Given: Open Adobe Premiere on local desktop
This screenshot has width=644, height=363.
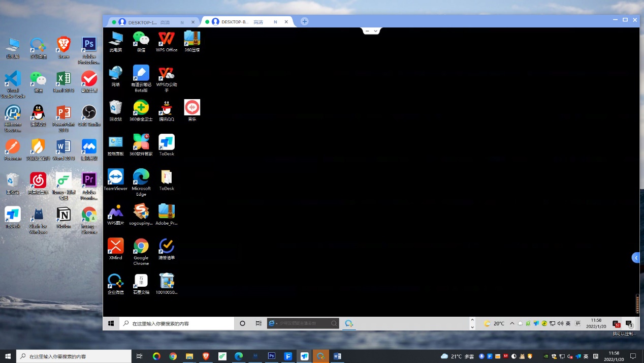Looking at the screenshot, I should coord(89,187).
